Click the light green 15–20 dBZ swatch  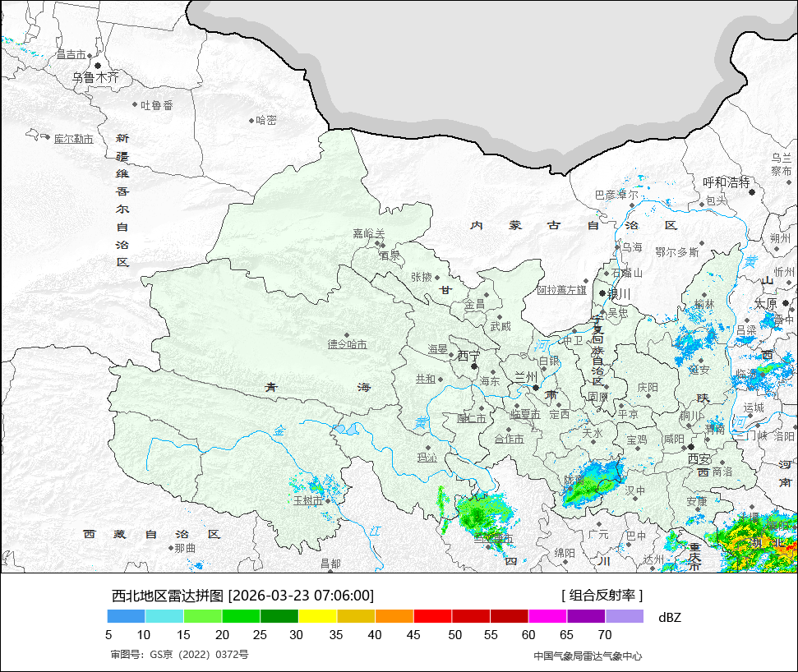point(202,616)
